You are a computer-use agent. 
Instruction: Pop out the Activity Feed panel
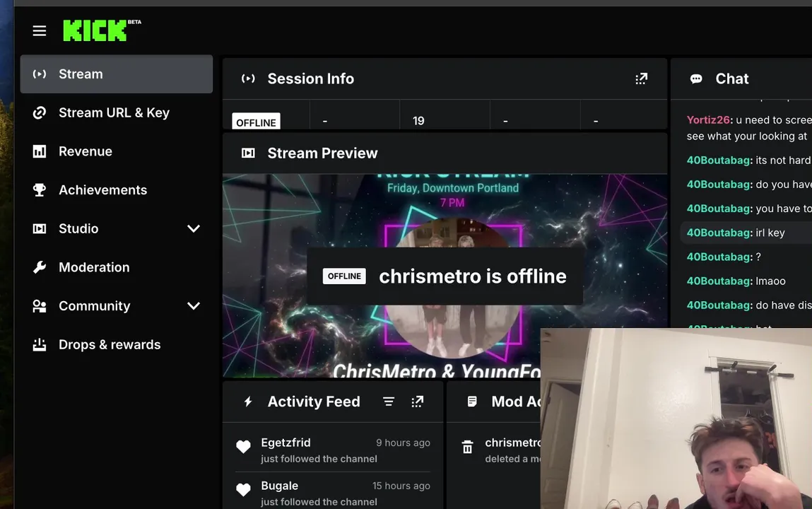(418, 402)
